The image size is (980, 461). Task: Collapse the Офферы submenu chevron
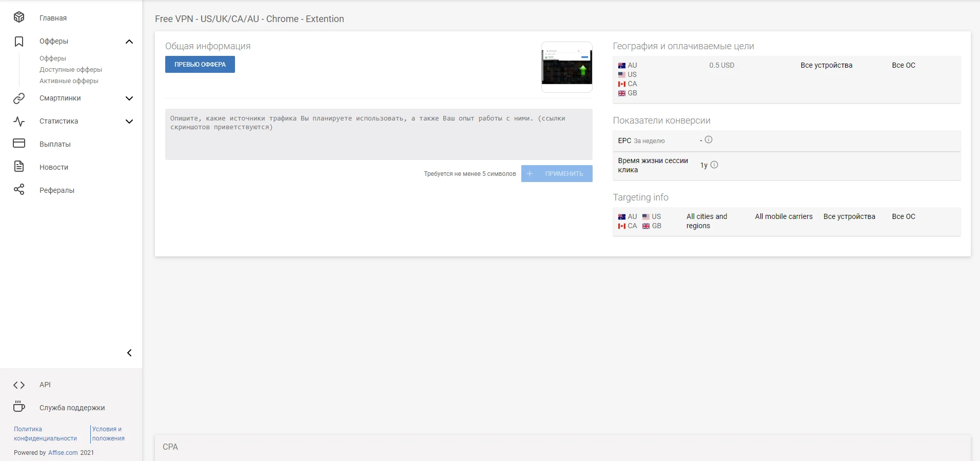click(129, 42)
